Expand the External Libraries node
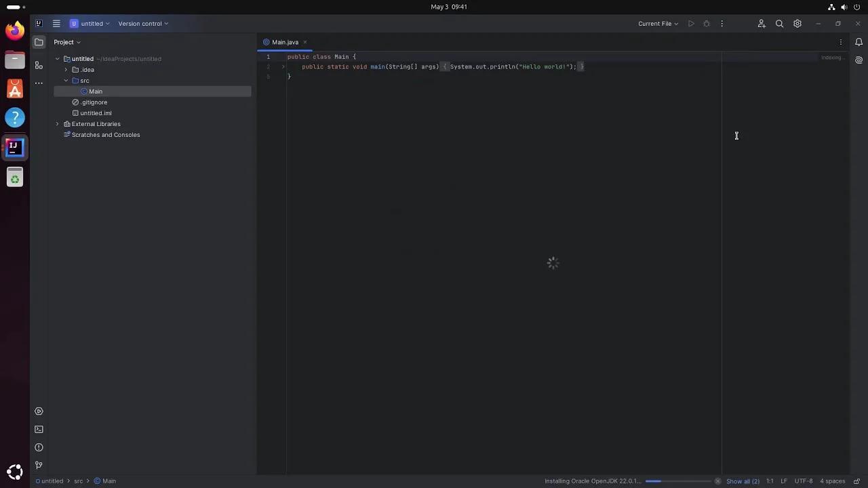Image resolution: width=868 pixels, height=488 pixels. click(x=58, y=124)
